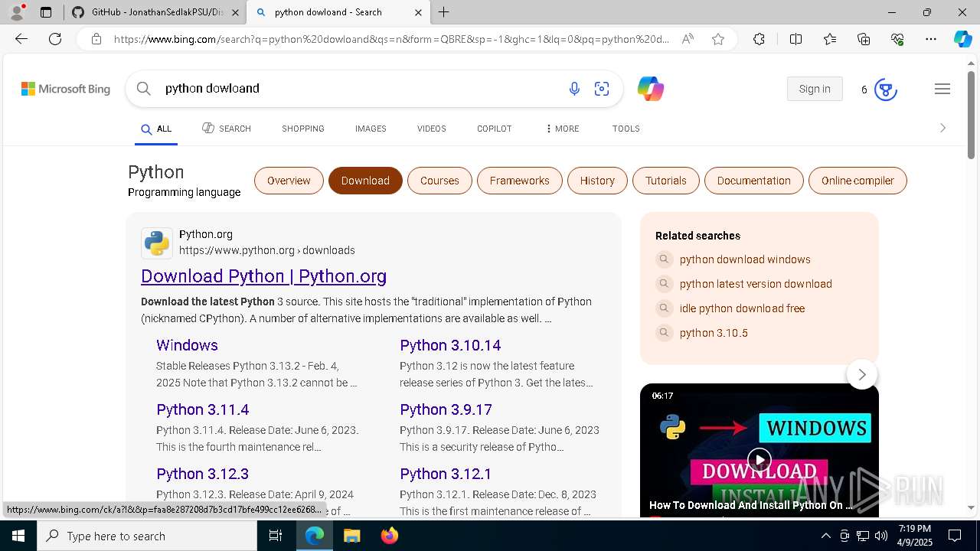The width and height of the screenshot is (980, 551).
Task: Open Download Python | Python.org result
Action: (x=263, y=276)
